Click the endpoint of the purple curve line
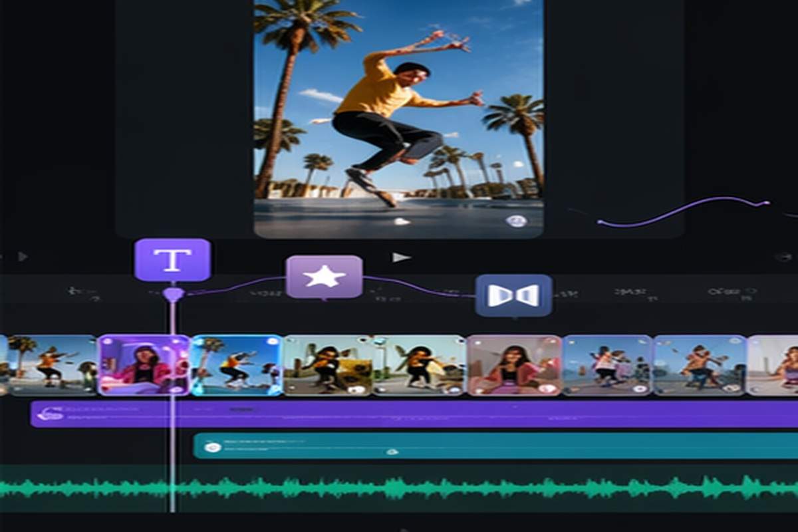 [x=766, y=202]
